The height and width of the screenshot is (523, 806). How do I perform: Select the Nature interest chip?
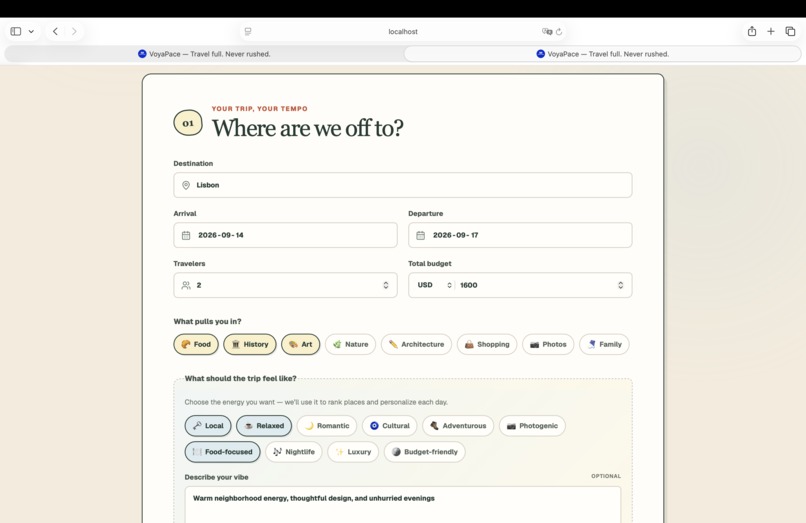tap(351, 345)
